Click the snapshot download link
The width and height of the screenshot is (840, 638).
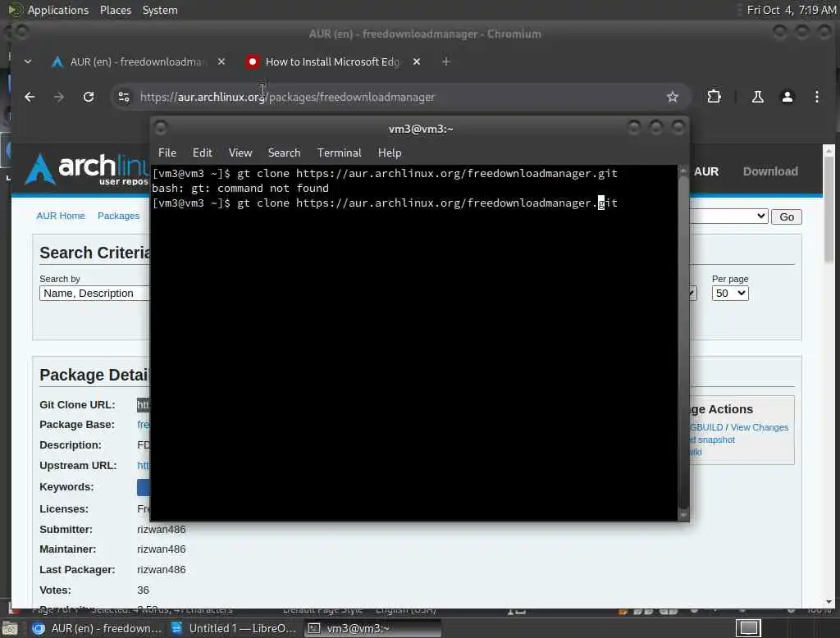[713, 440]
